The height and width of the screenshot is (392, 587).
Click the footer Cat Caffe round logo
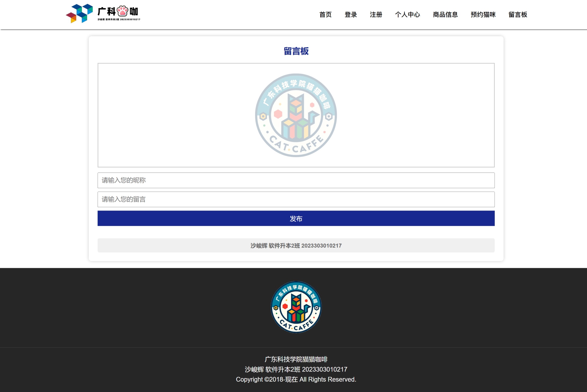click(296, 307)
